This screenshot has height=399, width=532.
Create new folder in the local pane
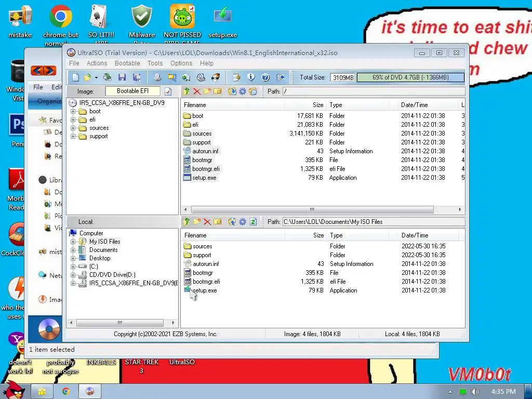point(197,221)
